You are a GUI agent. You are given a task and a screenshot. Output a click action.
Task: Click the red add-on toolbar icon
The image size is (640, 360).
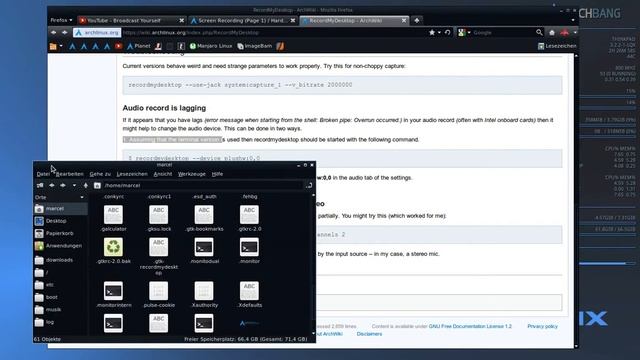click(564, 33)
